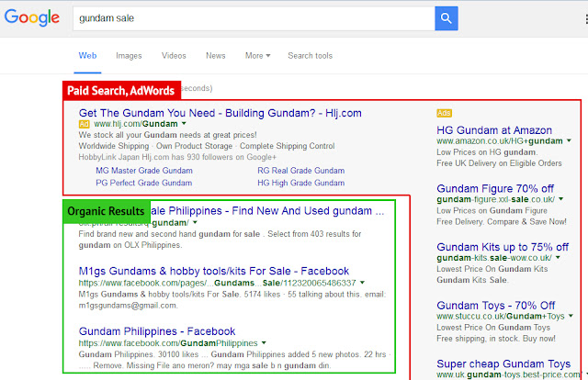Open Gundam Philippines - Facebook result

point(157,331)
